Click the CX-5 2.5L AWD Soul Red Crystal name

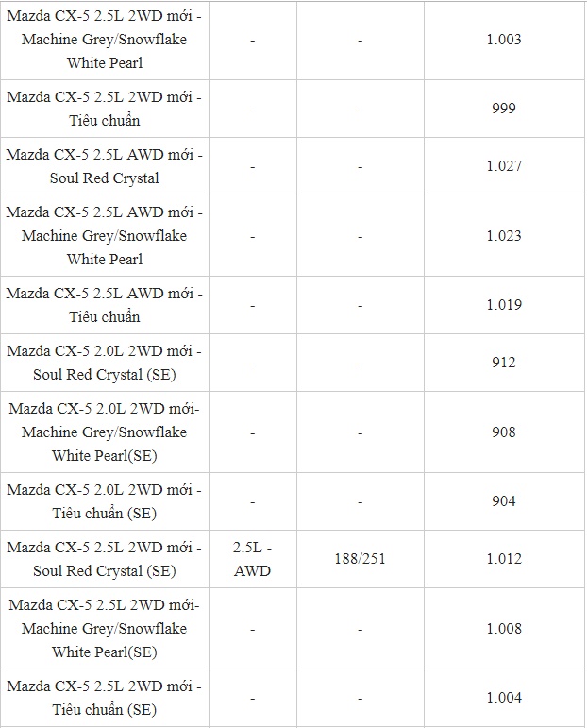(104, 166)
